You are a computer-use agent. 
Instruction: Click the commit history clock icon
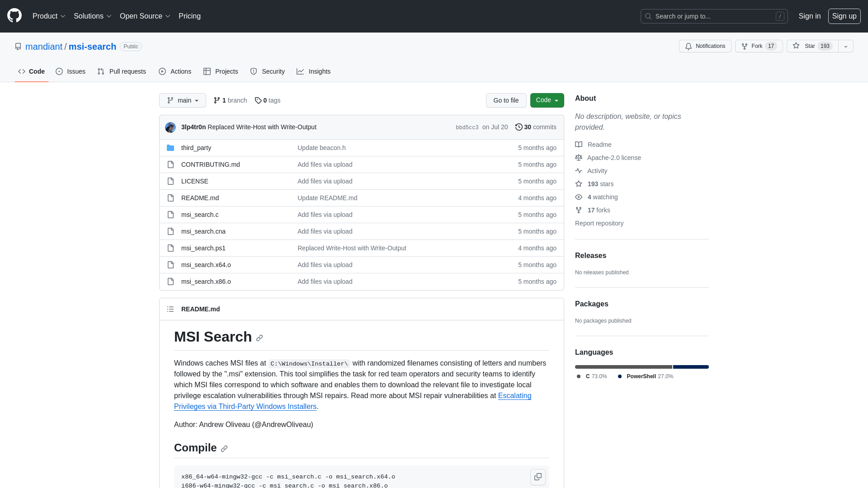tap(519, 127)
